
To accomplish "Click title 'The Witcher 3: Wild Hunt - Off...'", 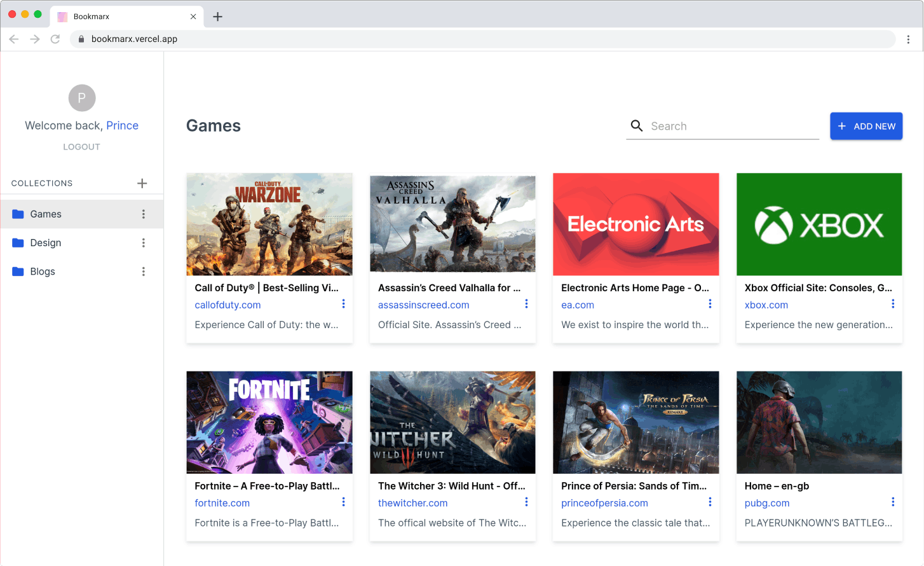I will [452, 486].
